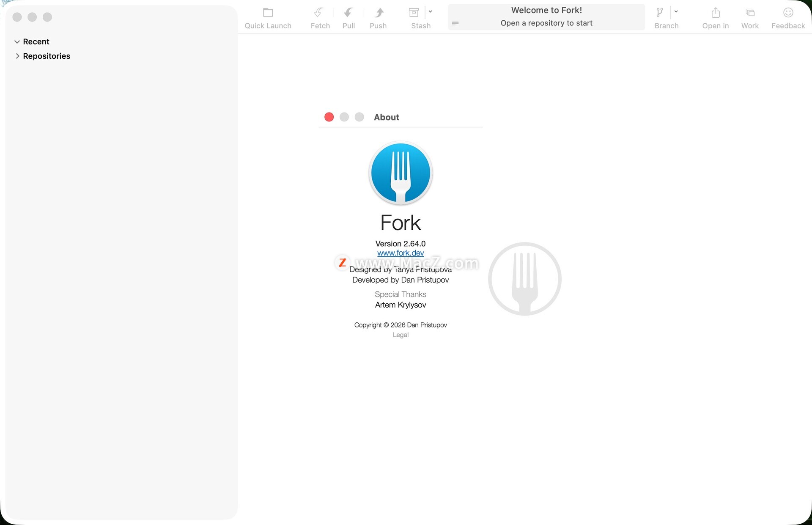Close the About dialog with red button
This screenshot has width=812, height=525.
click(x=329, y=117)
